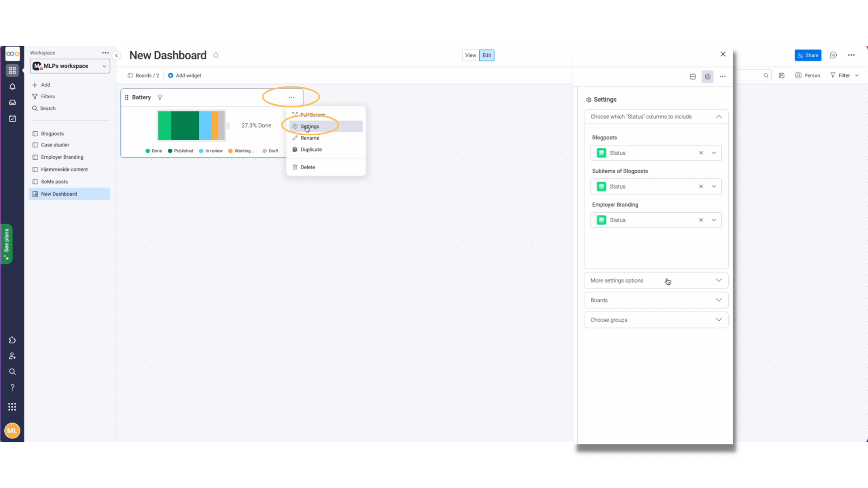The width and height of the screenshot is (868, 488).
Task: Click the Battery progress bar showing 27.3% Done
Action: coord(191,125)
